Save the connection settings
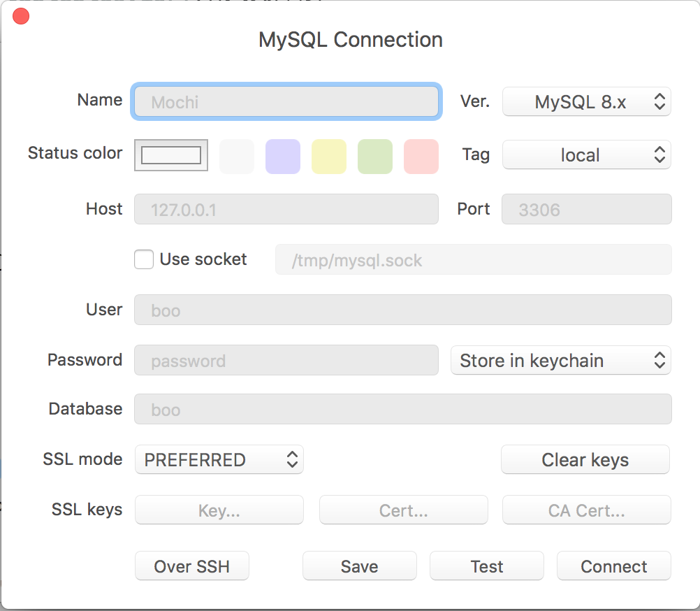This screenshot has width=700, height=611. point(359,566)
